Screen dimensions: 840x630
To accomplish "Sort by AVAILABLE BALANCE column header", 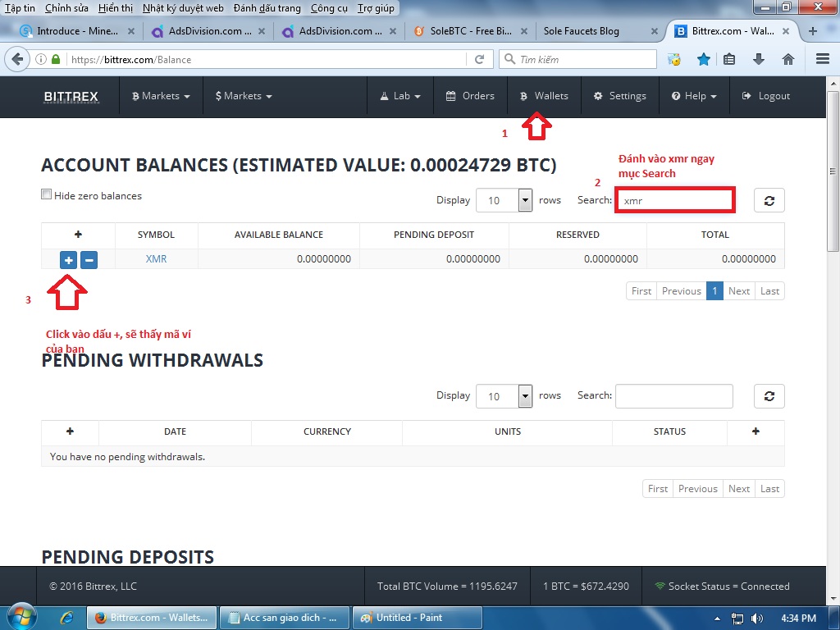I will pyautogui.click(x=279, y=235).
